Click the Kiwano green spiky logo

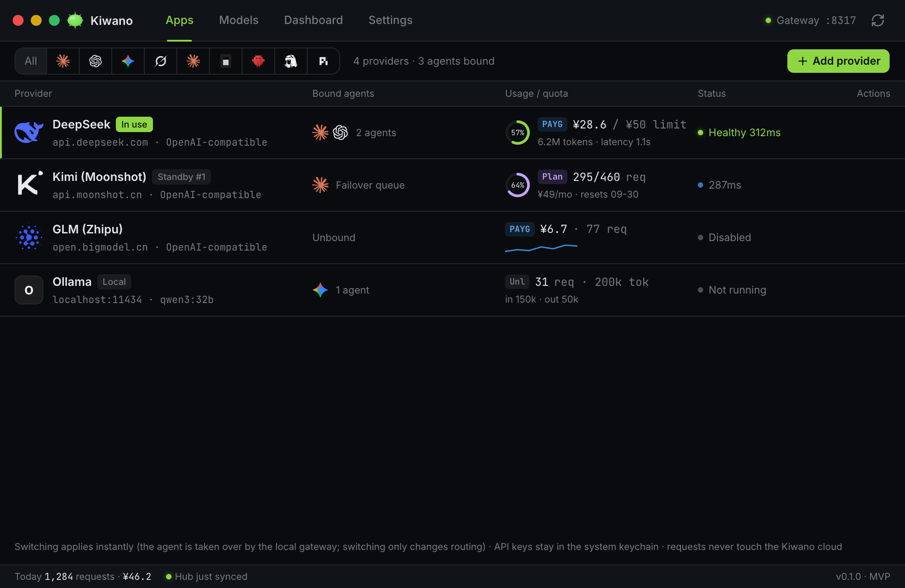(x=75, y=20)
